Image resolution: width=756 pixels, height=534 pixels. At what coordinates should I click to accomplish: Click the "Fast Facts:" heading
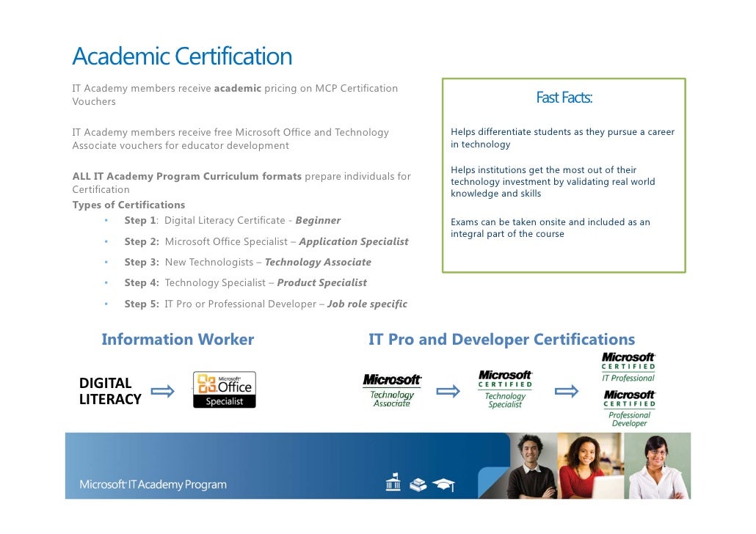point(564,98)
